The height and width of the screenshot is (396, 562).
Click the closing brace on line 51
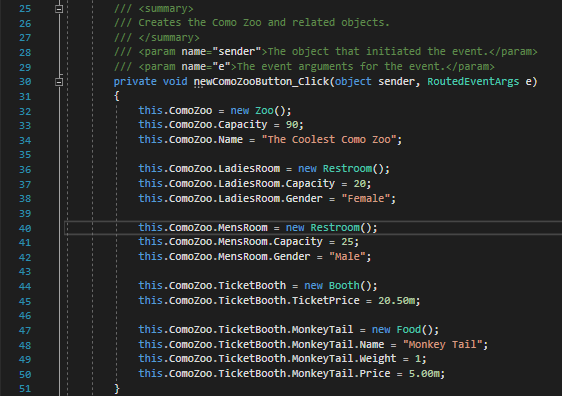coord(116,388)
